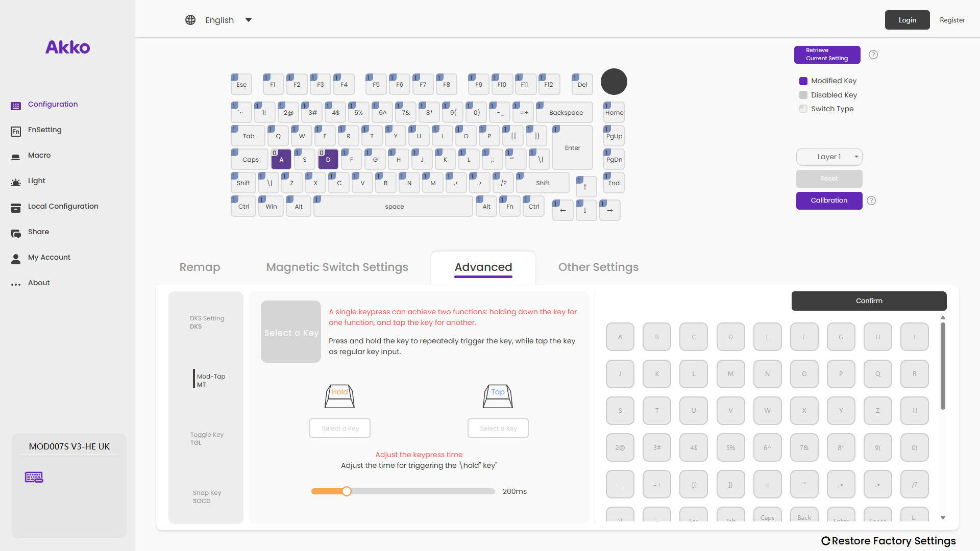Toggle the Modified Key checkbox
This screenshot has height=551, width=980.
point(803,81)
